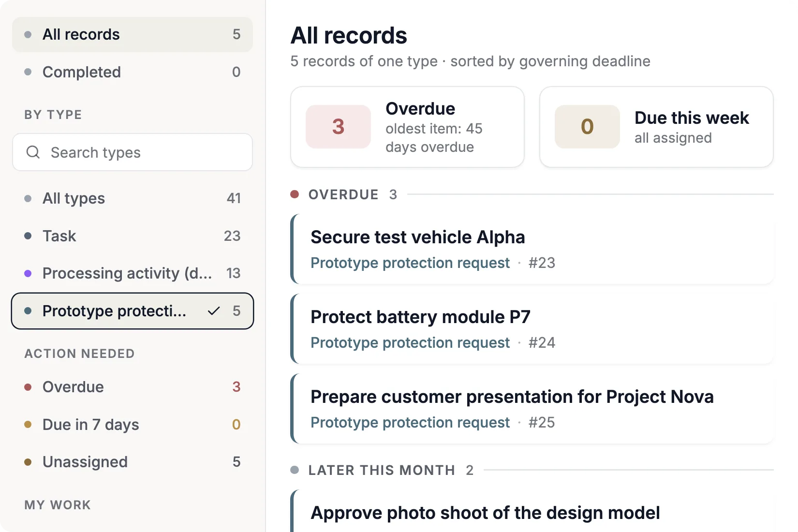
Task: Click the BY TYPE sidebar heading
Action: [53, 115]
